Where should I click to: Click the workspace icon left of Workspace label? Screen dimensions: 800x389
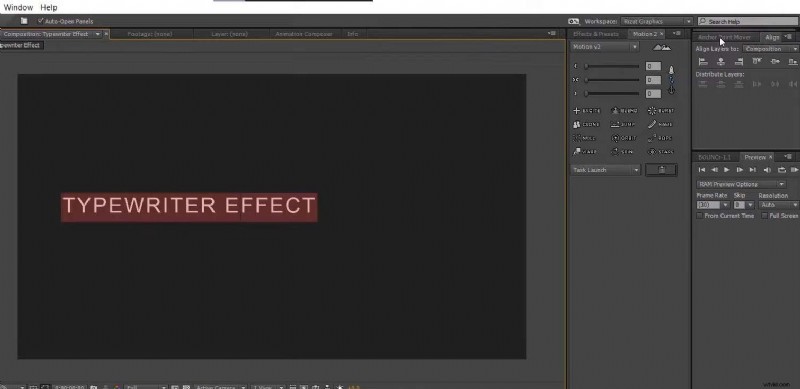coord(573,21)
